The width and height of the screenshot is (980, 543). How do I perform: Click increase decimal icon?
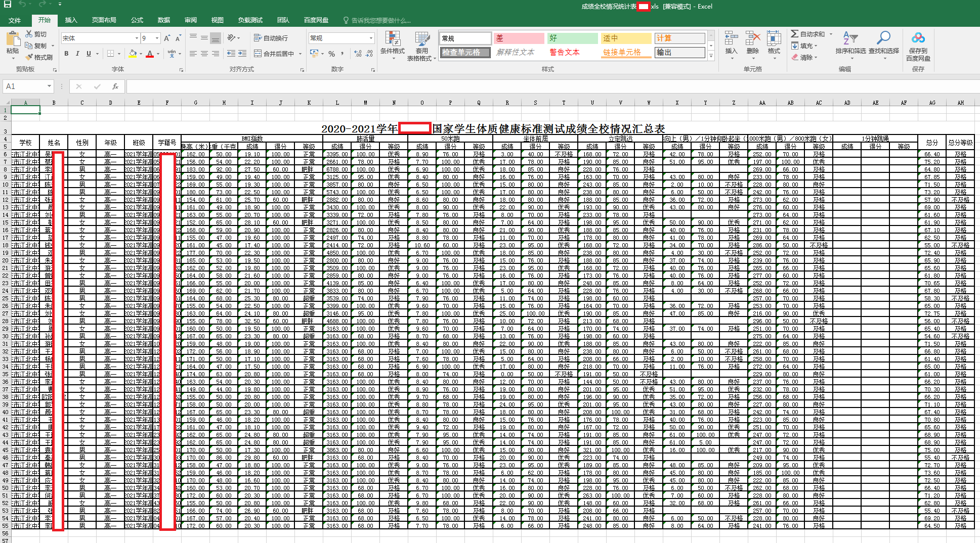point(358,54)
